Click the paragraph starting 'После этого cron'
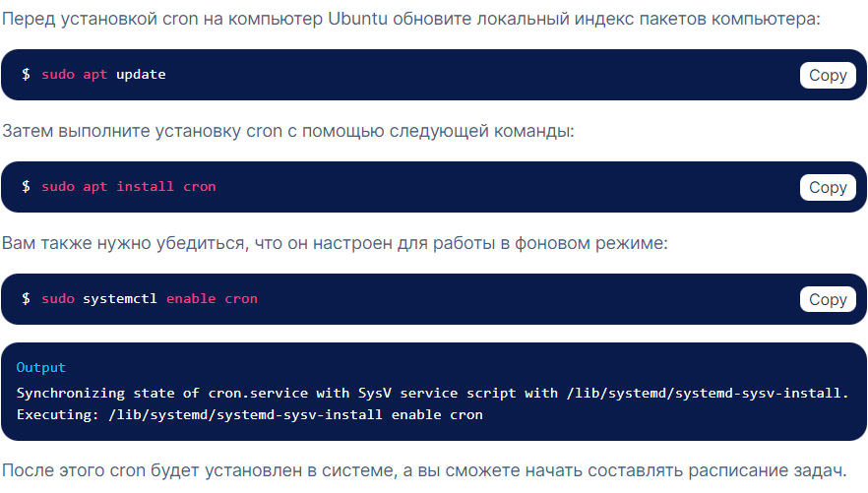Screen dimensions: 868x493 (424, 470)
